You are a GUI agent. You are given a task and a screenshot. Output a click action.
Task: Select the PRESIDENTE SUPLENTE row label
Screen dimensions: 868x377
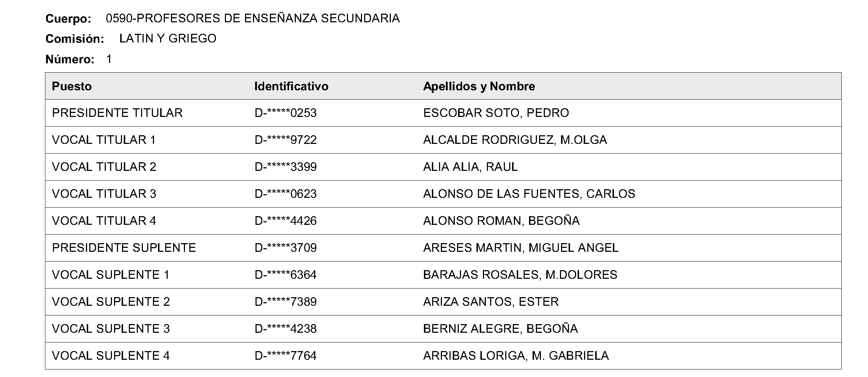pyautogui.click(x=124, y=248)
